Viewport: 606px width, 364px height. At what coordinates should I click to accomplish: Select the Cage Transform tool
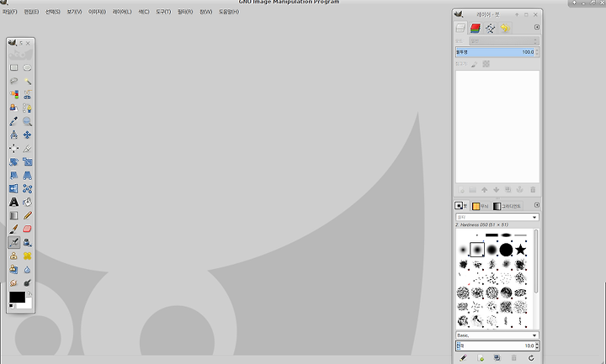pos(27,189)
